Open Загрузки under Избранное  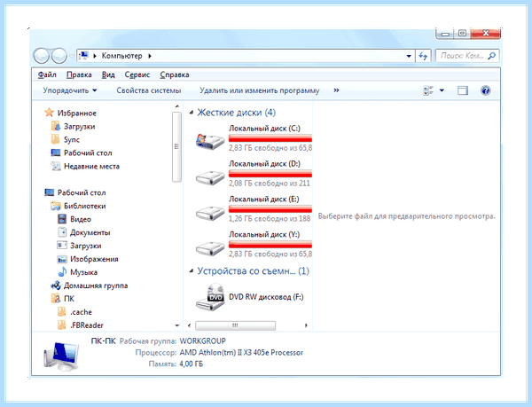pos(80,126)
